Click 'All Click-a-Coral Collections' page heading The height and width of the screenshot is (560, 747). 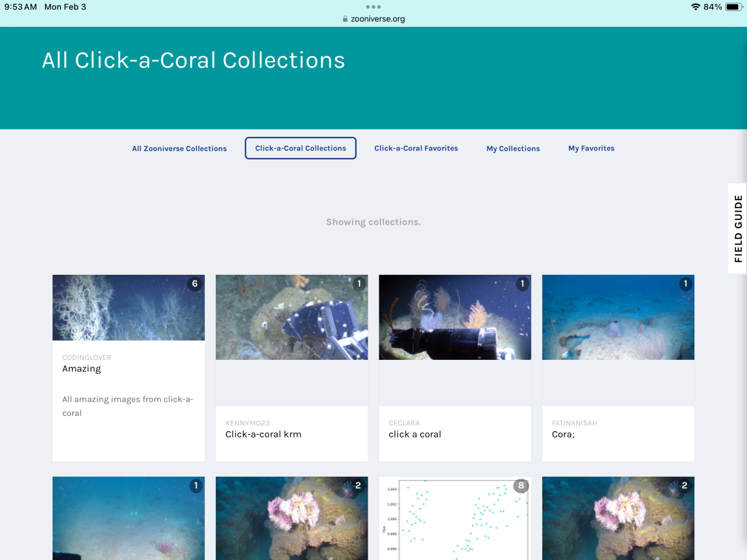[193, 61]
